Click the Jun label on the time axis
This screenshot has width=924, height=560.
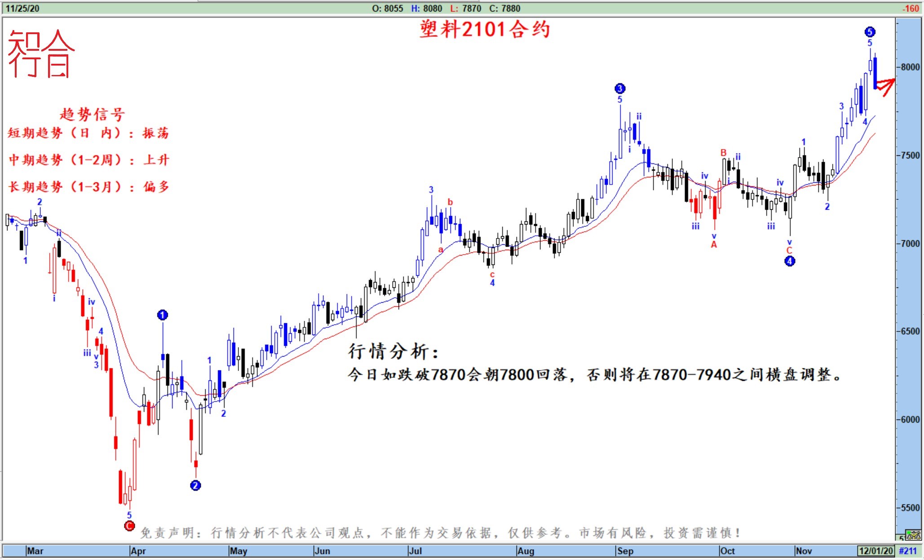point(322,551)
